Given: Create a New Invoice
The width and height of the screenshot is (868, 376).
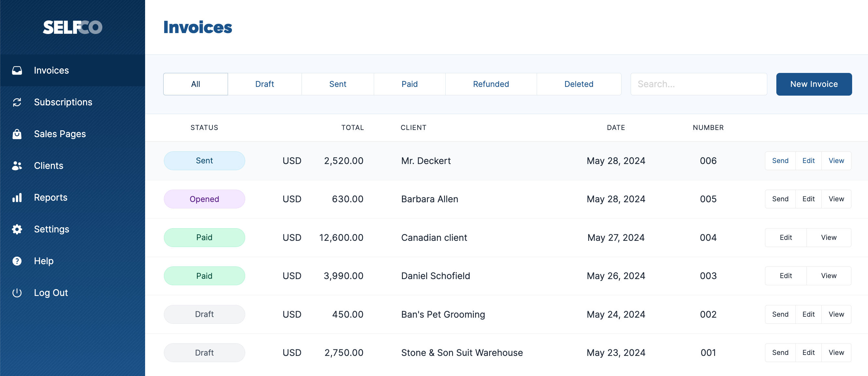Looking at the screenshot, I should [x=814, y=84].
